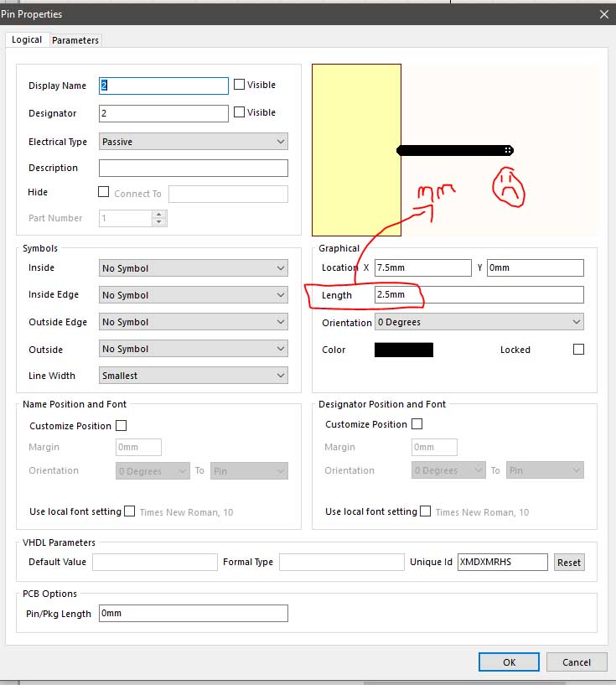Toggle Visible checkbox for Display Name
616x685 pixels.
click(240, 85)
